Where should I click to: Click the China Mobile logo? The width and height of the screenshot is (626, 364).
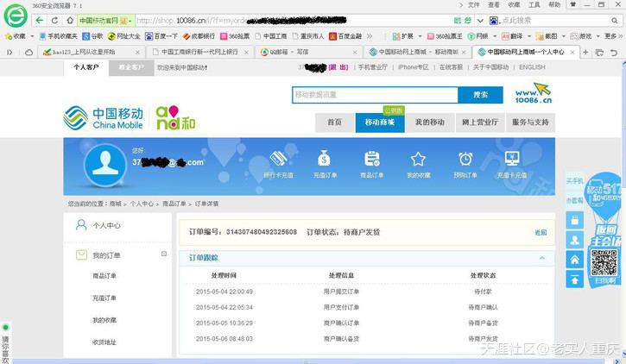(103, 118)
